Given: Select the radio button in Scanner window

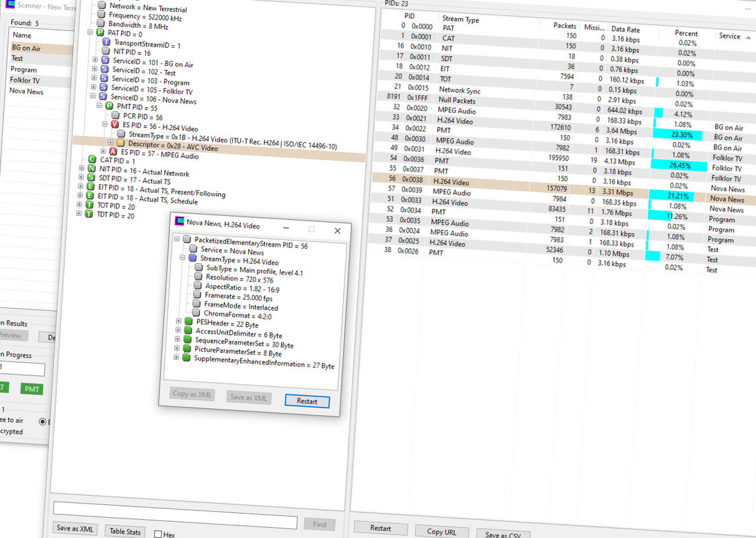Looking at the screenshot, I should [x=42, y=422].
